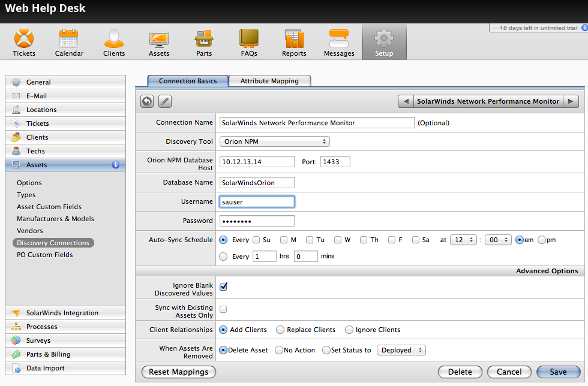Open the Clients module in top toolbar
Image resolution: width=588 pixels, height=386 pixels.
pyautogui.click(x=114, y=43)
